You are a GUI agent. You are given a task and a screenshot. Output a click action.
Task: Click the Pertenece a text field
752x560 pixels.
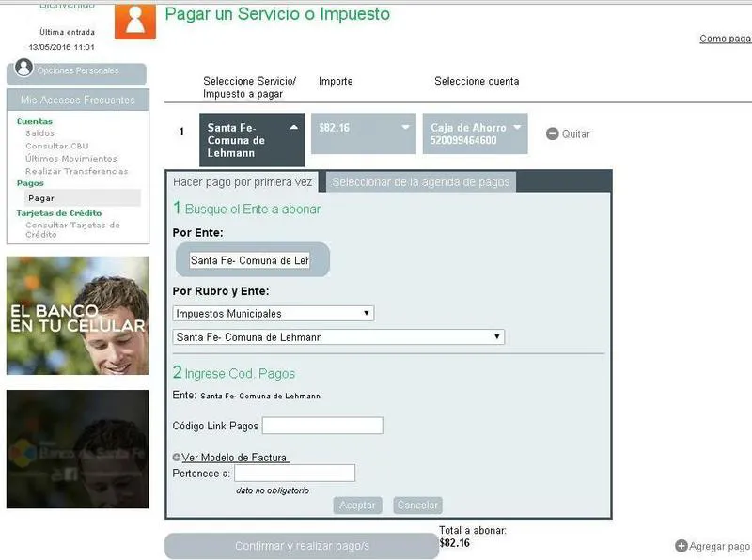point(294,474)
